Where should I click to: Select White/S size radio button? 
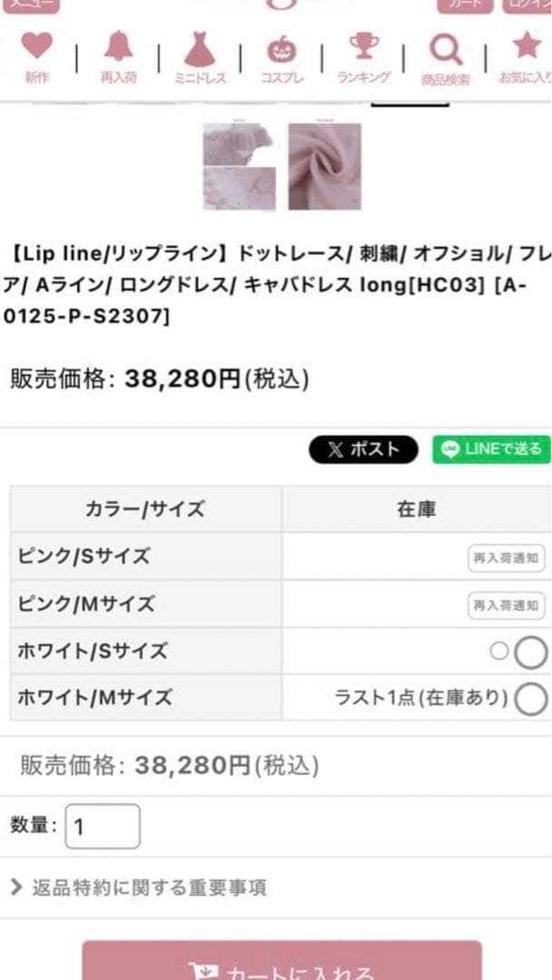(x=531, y=652)
